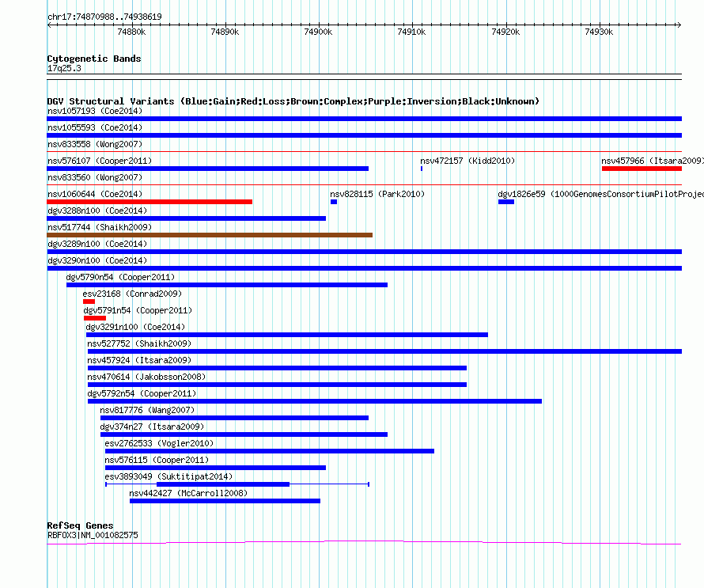Open the nsv517744 (Shaikh2009) label

pos(100,227)
